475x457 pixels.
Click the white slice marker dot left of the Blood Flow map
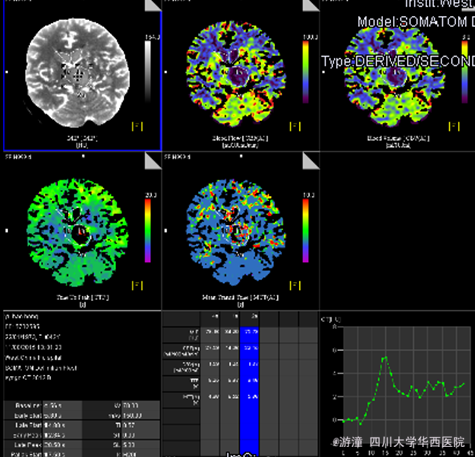click(166, 72)
